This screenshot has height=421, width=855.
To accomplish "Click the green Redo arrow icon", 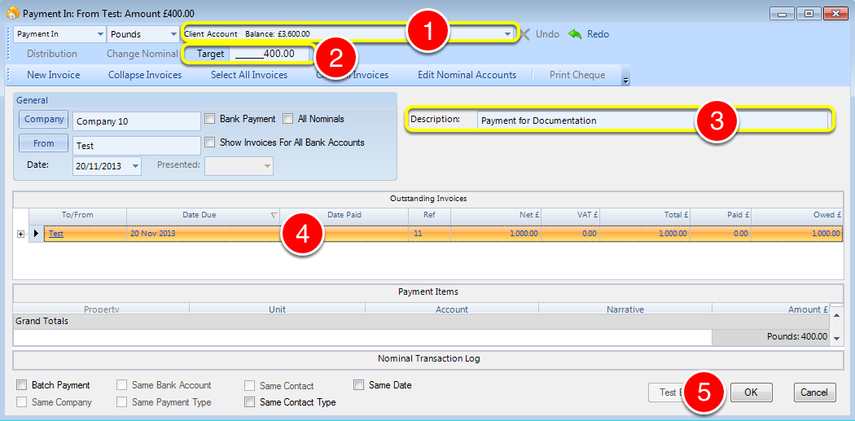I will [x=575, y=34].
